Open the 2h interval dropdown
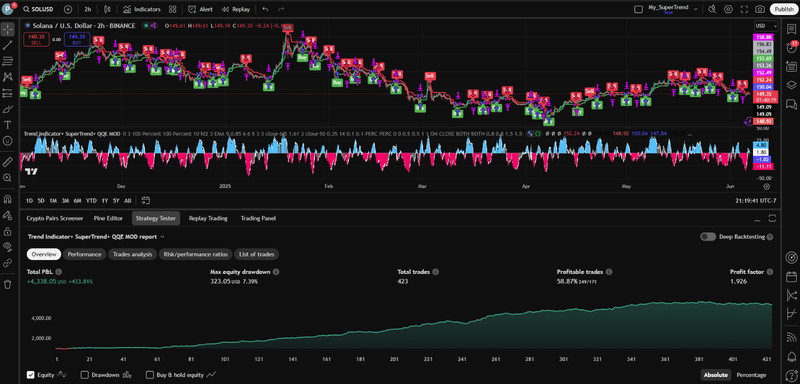Screen dimensions: 800x384 coord(88,9)
